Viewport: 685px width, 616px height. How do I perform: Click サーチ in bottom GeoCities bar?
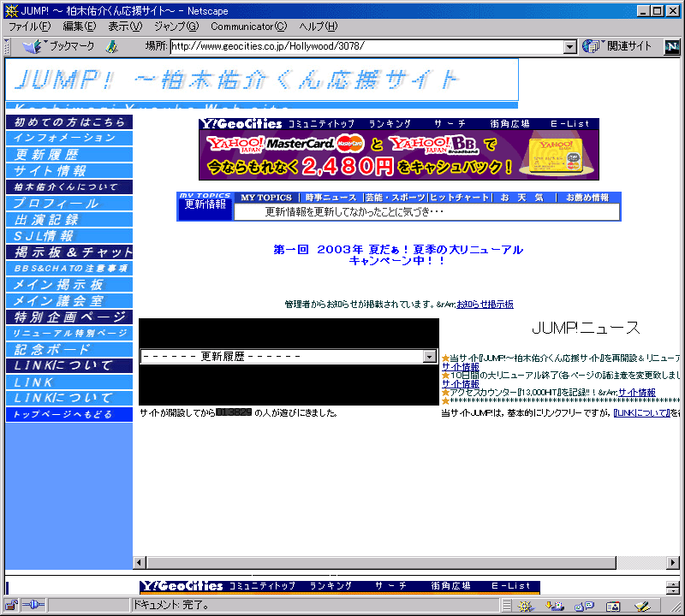point(391,586)
